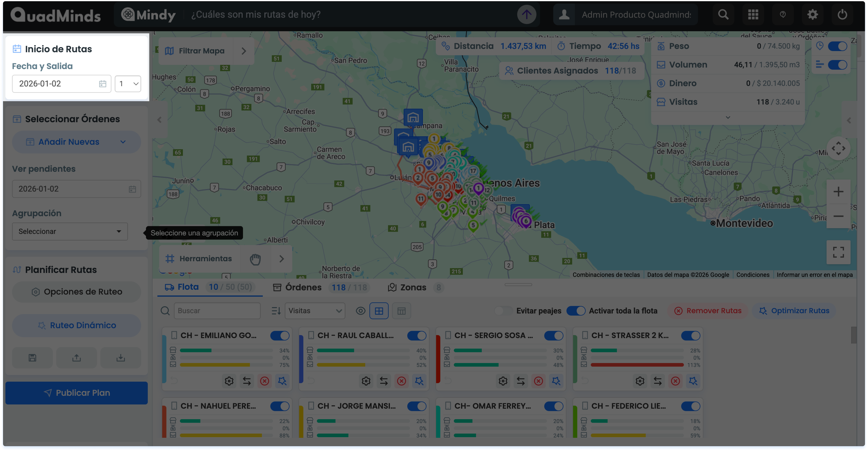Expand the Añadir Nuevas dropdown
This screenshot has width=868, height=451.
[76, 142]
